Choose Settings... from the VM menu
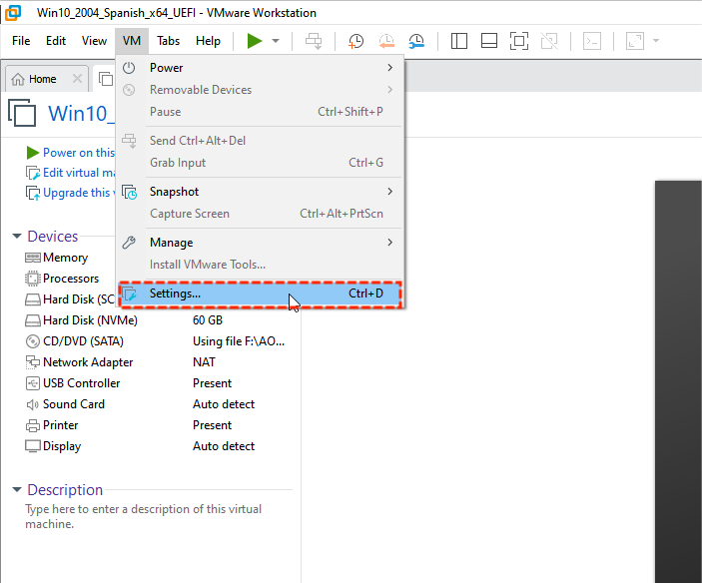Viewport: 702px width, 588px height. [261, 294]
